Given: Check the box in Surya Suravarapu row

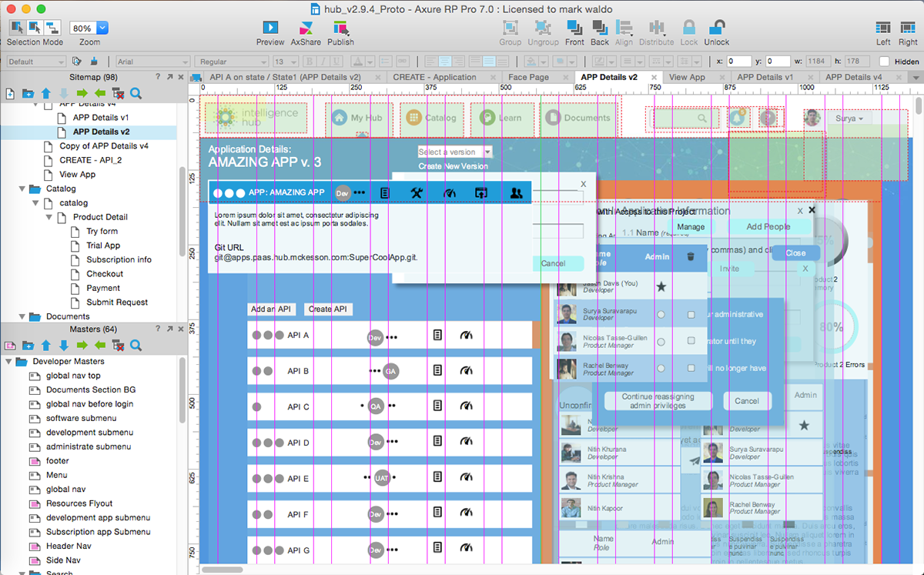Looking at the screenshot, I should pyautogui.click(x=691, y=314).
